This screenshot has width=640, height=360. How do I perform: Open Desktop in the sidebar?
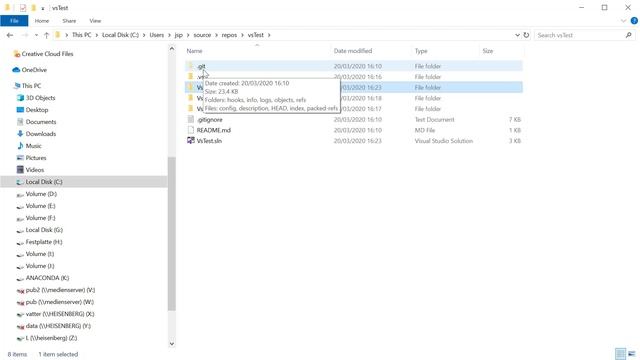37,110
